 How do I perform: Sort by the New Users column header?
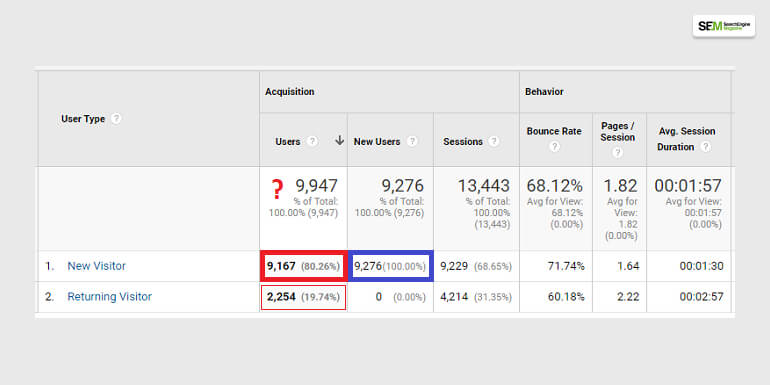377,141
